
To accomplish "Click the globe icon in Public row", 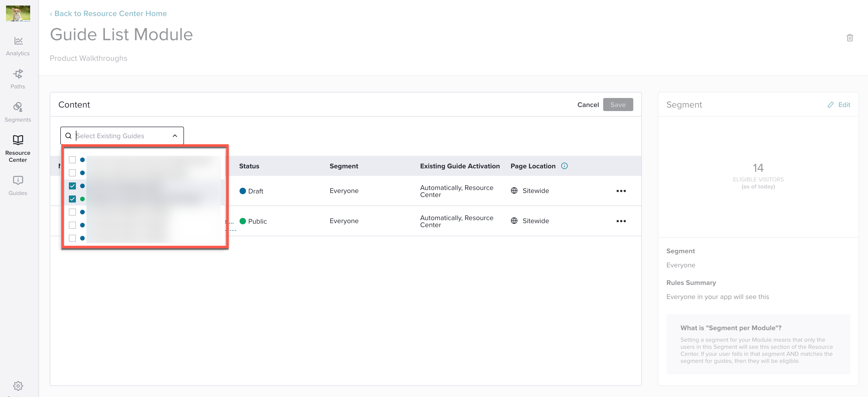I will tap(514, 221).
